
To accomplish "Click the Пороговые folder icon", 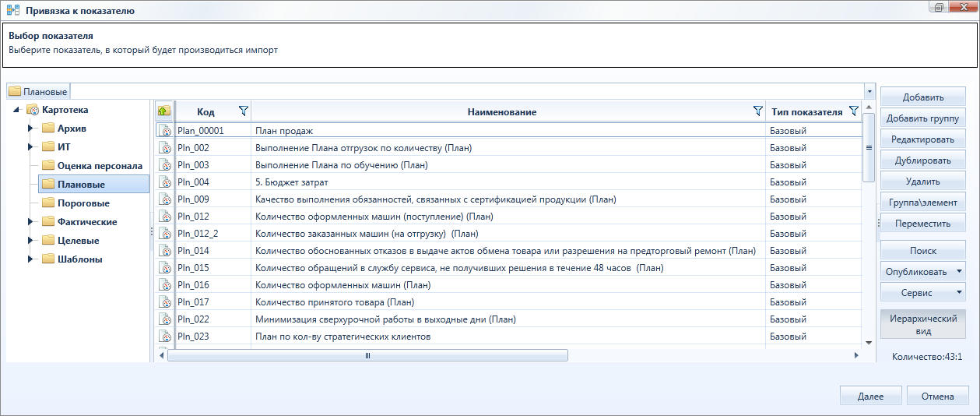I will click(x=48, y=203).
